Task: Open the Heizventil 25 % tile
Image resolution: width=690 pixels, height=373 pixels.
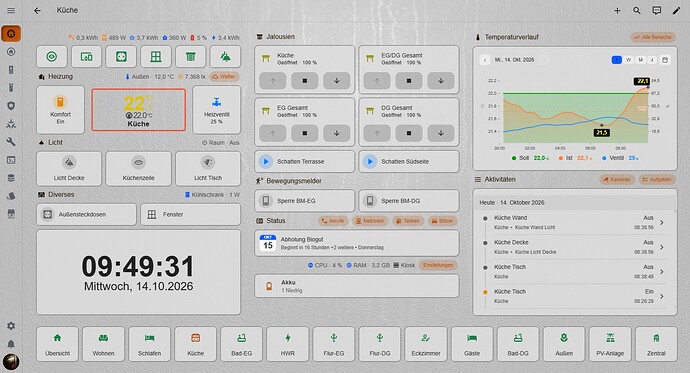Action: 217,110
